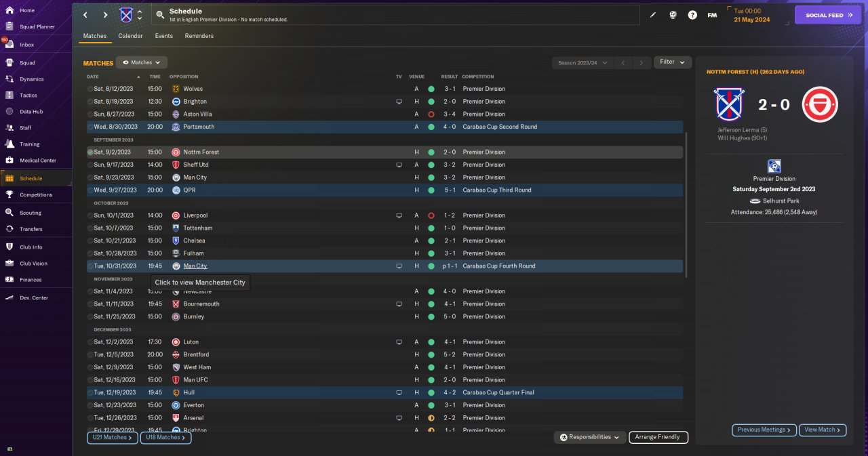Toggle the Wolves match row indicator
Viewport: 868px width, 456px height.
point(90,89)
